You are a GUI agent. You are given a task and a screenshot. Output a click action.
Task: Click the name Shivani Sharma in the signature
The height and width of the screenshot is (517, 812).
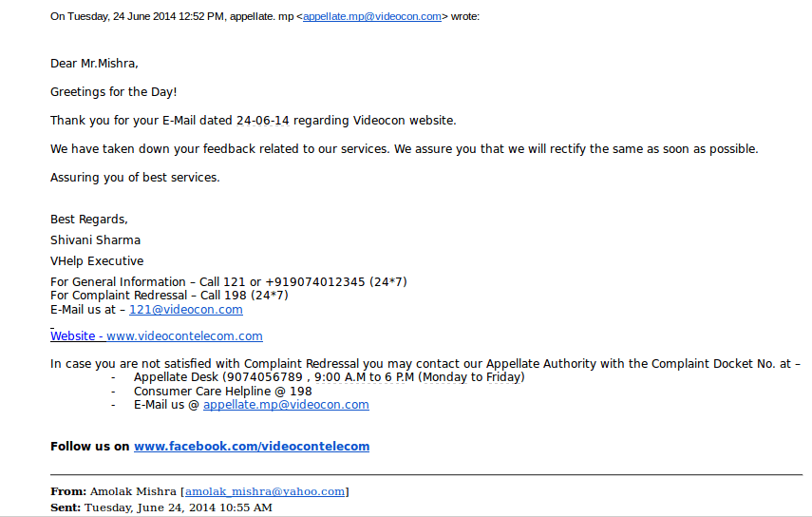coord(95,240)
